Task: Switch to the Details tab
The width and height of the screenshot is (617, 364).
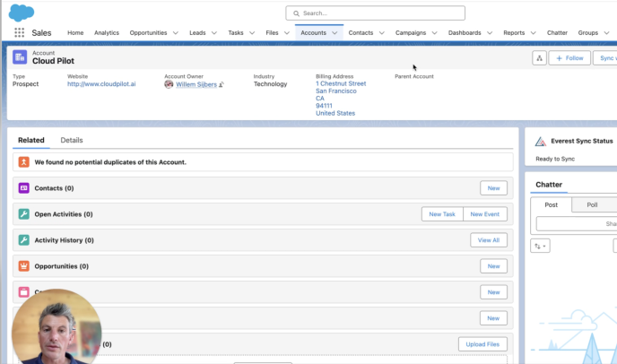Action: coord(72,140)
